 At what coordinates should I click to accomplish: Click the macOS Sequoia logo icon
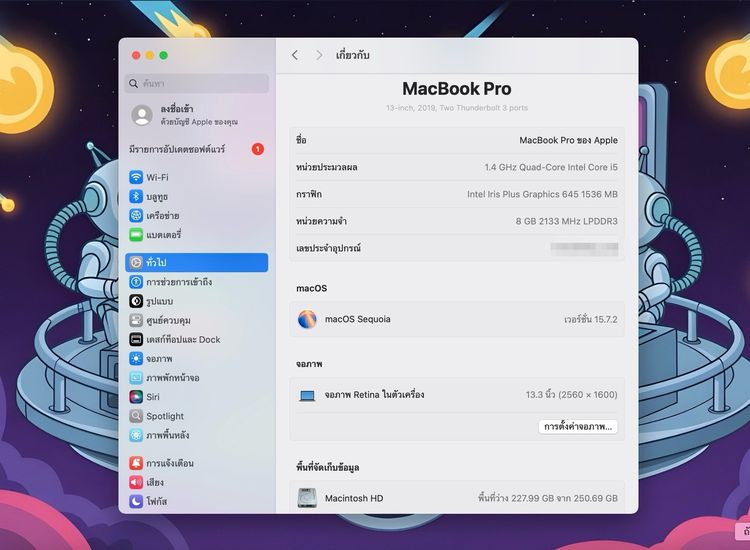tap(307, 319)
